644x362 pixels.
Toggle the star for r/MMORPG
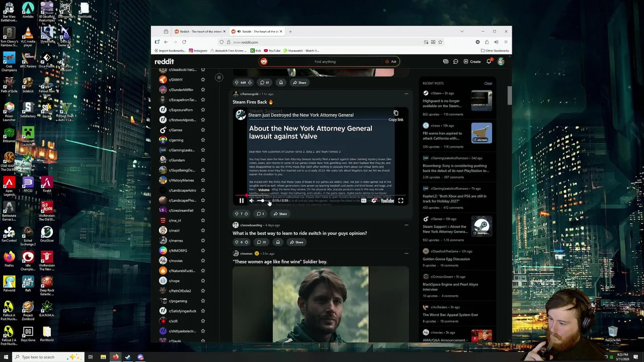pos(203,250)
